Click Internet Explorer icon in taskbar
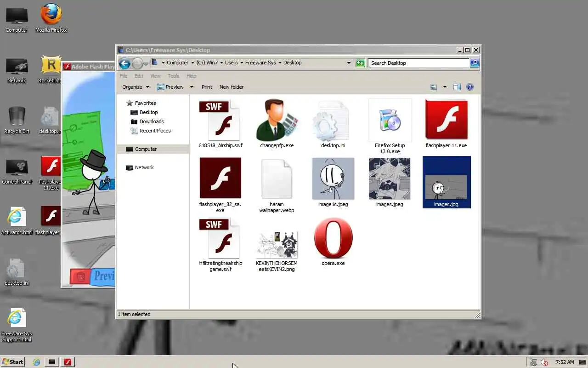 pyautogui.click(x=36, y=362)
